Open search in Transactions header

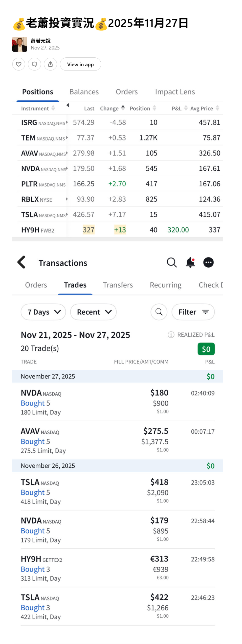172,262
